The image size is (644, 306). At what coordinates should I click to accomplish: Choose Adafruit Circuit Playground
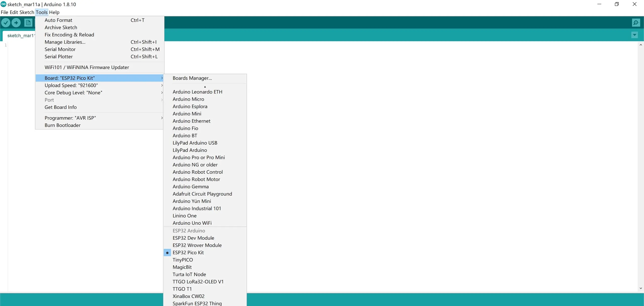point(205,194)
